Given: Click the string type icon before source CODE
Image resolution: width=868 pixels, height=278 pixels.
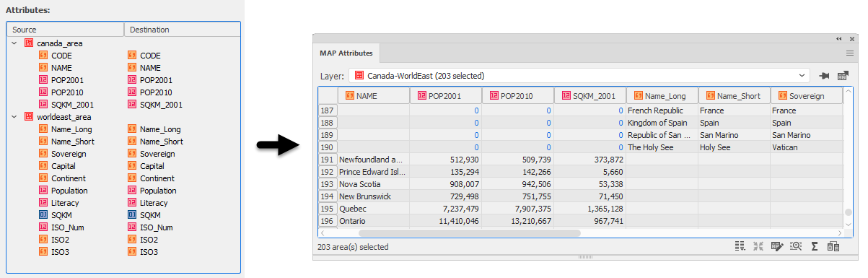Looking at the screenshot, I should click(x=43, y=56).
